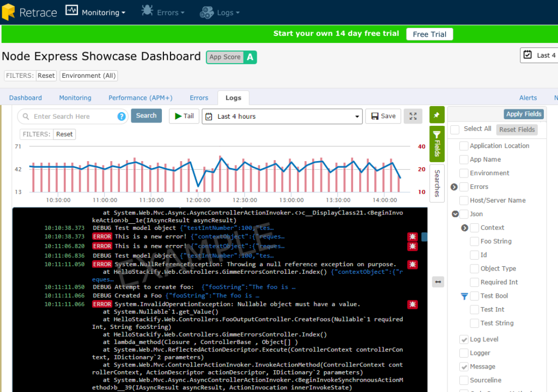This screenshot has width=558, height=392.
Task: Open the Logs dropdown in navbar
Action: pyautogui.click(x=228, y=13)
